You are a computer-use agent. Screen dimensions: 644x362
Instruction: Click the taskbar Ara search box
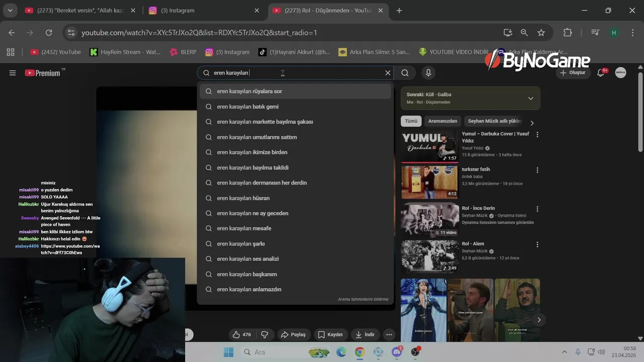click(x=285, y=352)
